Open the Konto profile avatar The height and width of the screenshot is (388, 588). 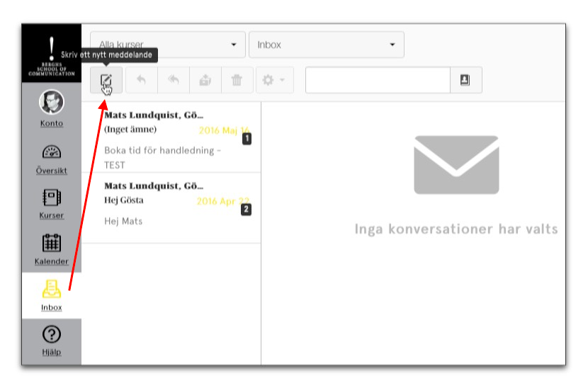52,101
